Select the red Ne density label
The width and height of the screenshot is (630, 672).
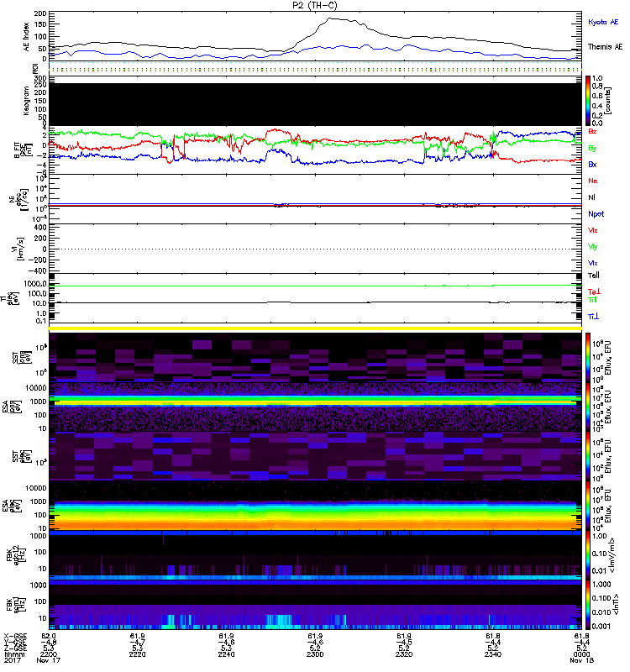593,181
